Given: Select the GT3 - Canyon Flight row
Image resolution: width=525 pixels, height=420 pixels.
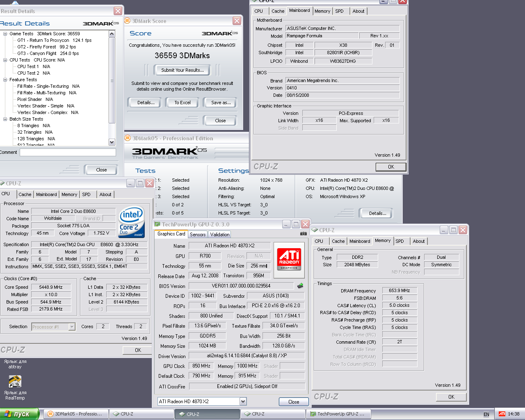Looking at the screenshot, I should (48, 53).
